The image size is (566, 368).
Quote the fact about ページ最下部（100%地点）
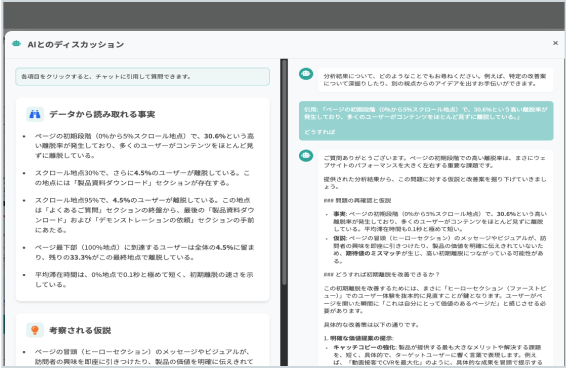pyautogui.click(x=144, y=252)
